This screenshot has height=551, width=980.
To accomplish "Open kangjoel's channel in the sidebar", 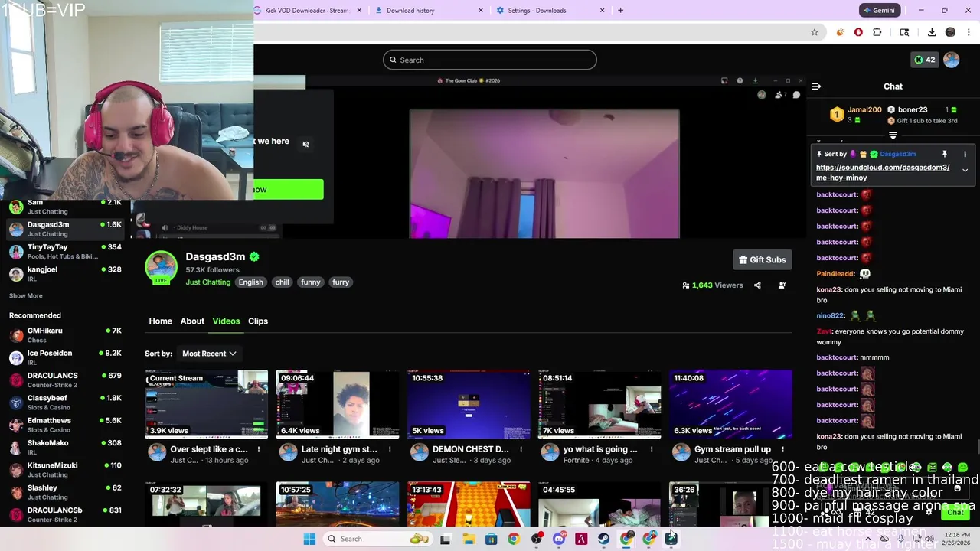I will 65,274.
